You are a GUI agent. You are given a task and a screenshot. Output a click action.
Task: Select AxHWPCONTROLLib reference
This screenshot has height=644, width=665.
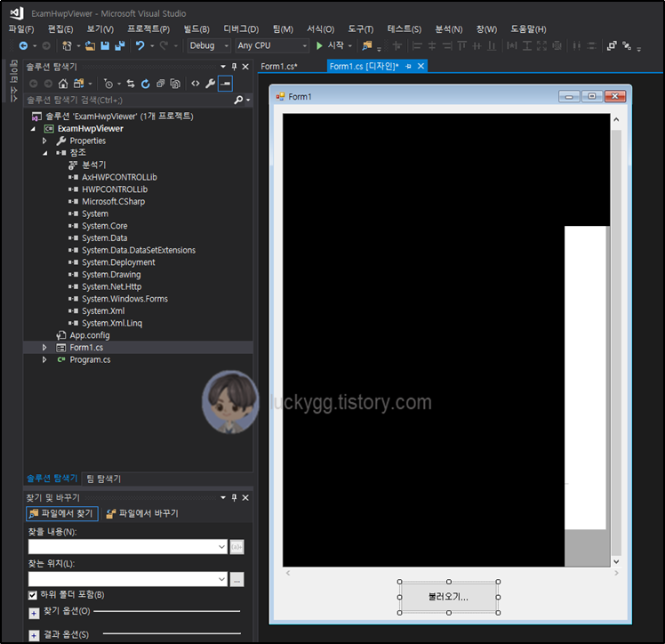(119, 177)
